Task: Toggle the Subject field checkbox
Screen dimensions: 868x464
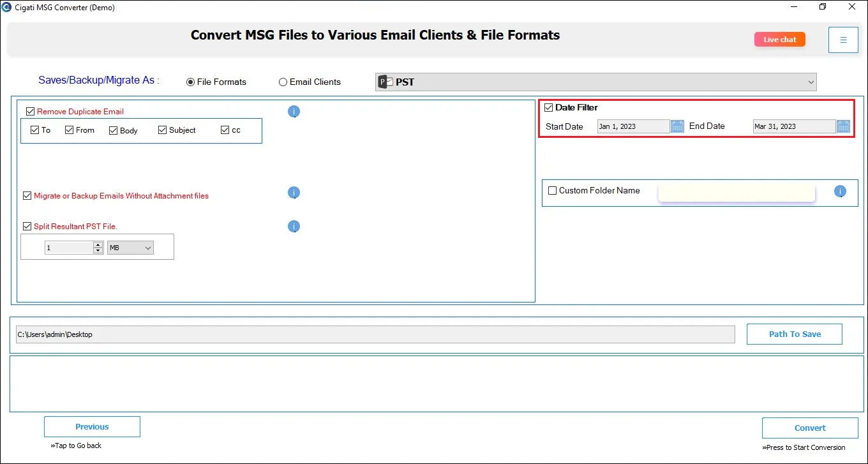Action: pos(162,130)
